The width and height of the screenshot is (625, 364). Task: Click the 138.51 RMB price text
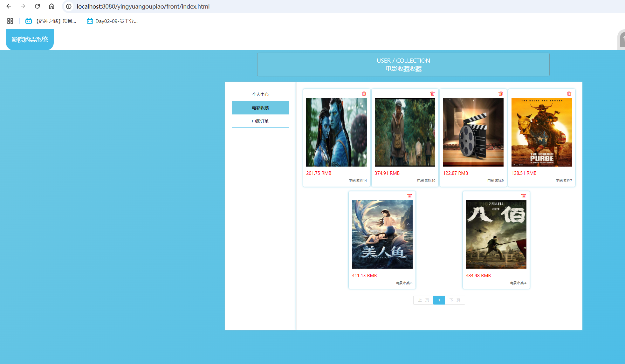[524, 173]
